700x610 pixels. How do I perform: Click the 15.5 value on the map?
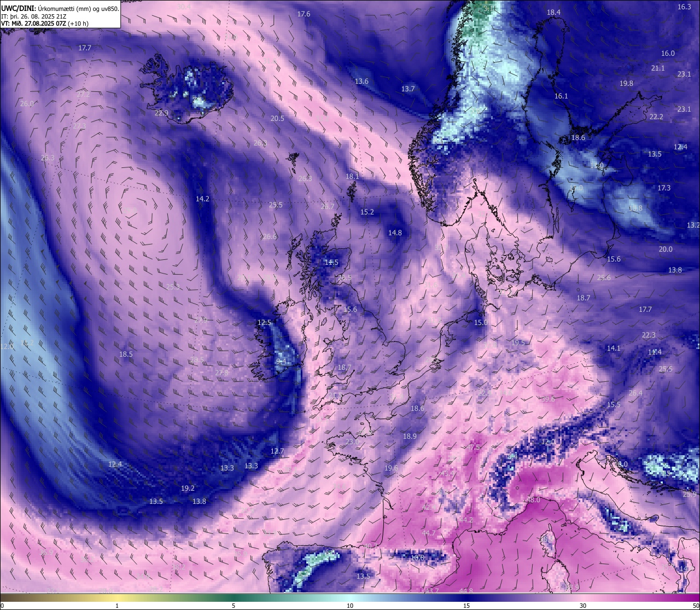[614, 405]
